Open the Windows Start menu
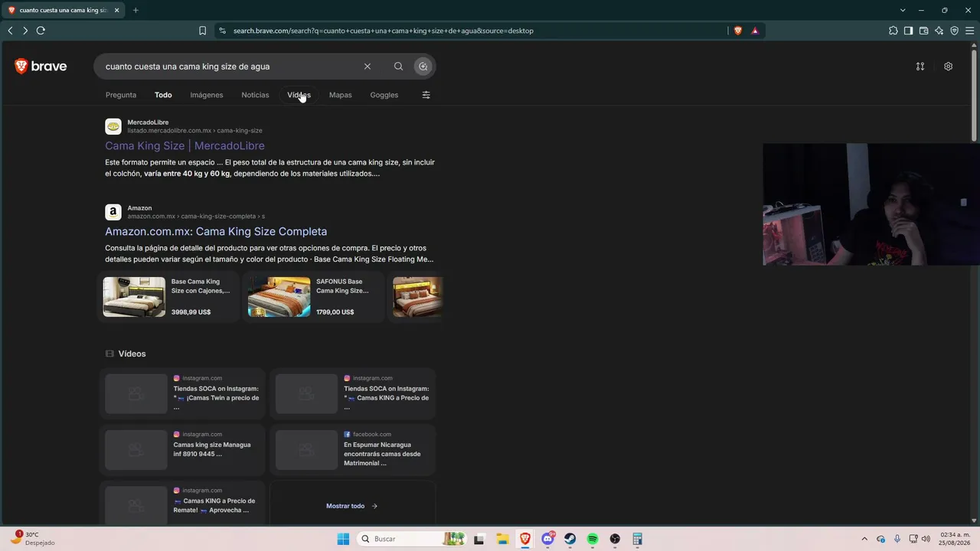 [343, 539]
